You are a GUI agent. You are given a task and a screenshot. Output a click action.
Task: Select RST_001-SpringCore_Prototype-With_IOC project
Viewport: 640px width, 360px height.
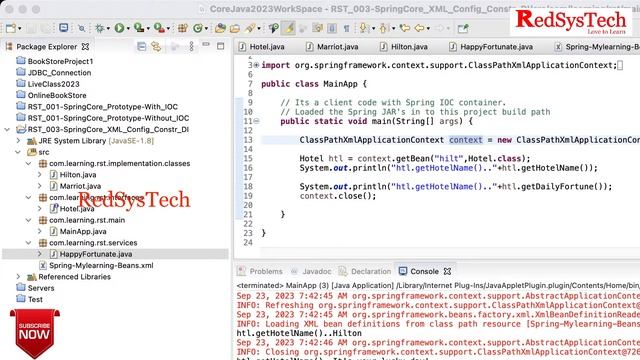tap(97, 107)
